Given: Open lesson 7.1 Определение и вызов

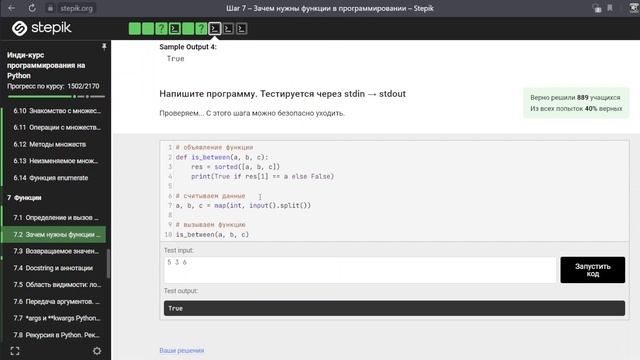Looking at the screenshot, I should point(56,218).
